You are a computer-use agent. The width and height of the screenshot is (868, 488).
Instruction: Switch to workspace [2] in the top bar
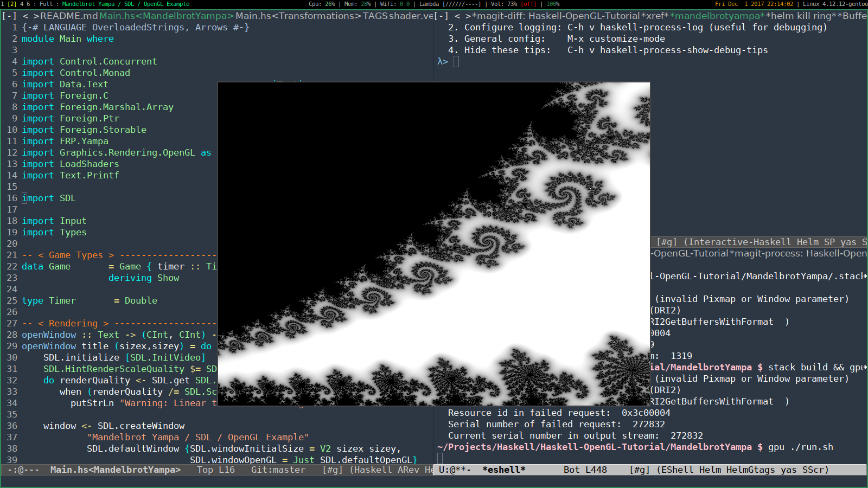12,4
